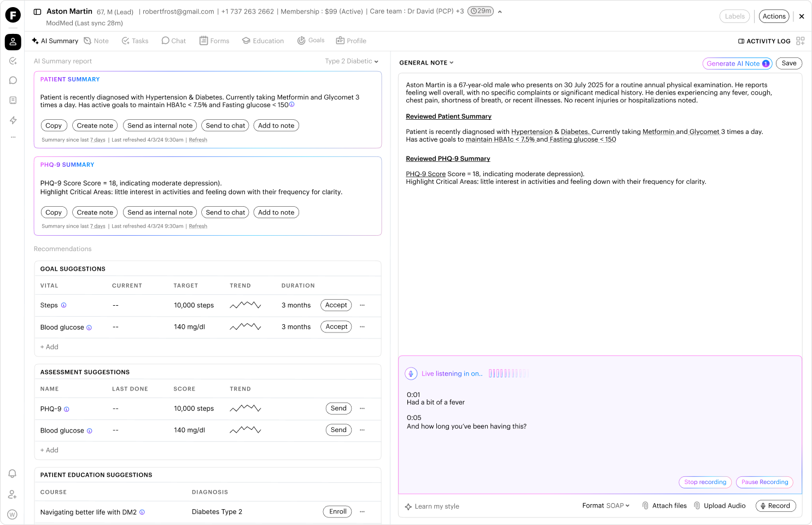Screen dimensions: 812x525
Task: Click the add user icon in sidebar
Action: pyautogui.click(x=13, y=494)
